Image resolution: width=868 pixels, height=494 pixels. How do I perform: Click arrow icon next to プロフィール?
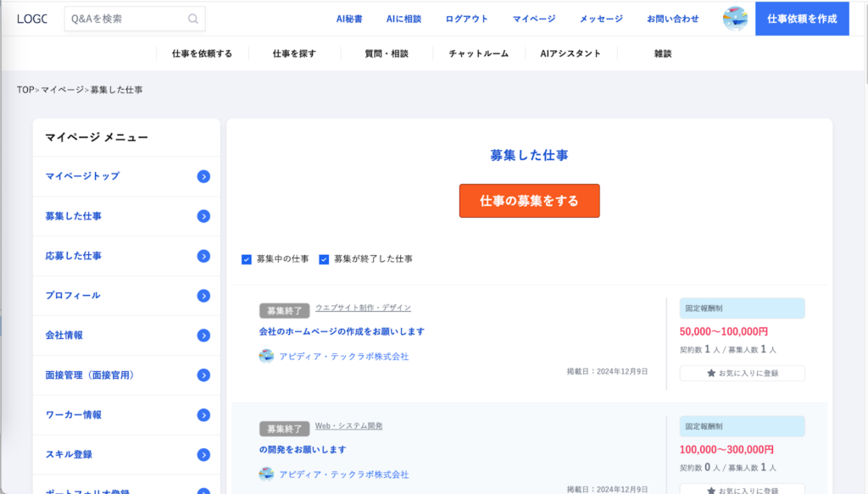(x=203, y=296)
